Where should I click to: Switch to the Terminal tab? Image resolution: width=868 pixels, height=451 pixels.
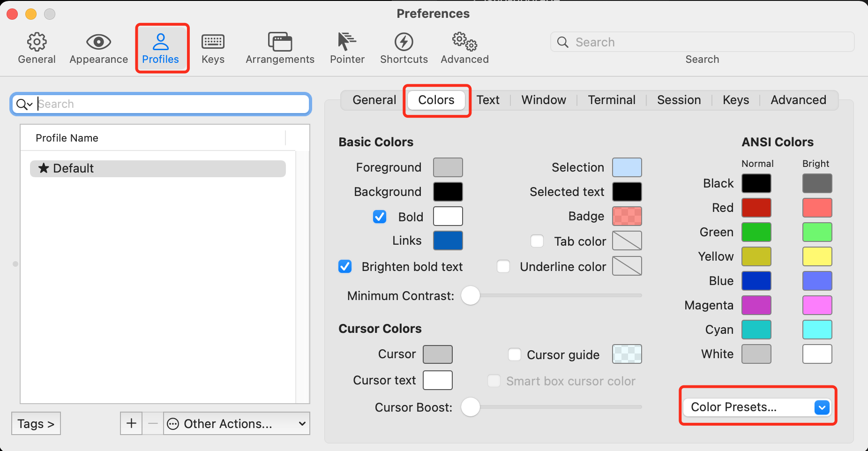tap(612, 100)
